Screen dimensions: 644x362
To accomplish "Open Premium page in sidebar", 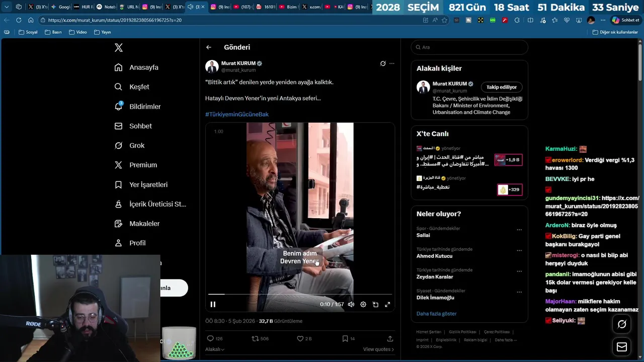I will pos(135,165).
